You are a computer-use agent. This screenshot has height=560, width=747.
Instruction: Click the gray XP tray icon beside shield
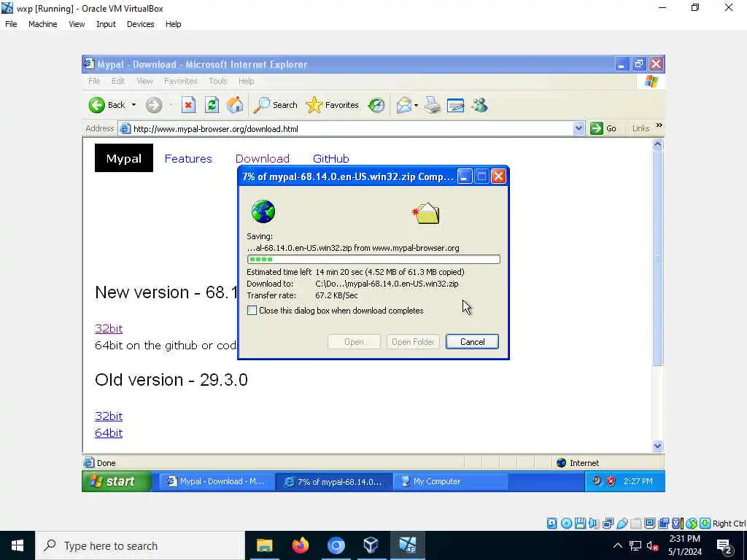[x=597, y=481]
